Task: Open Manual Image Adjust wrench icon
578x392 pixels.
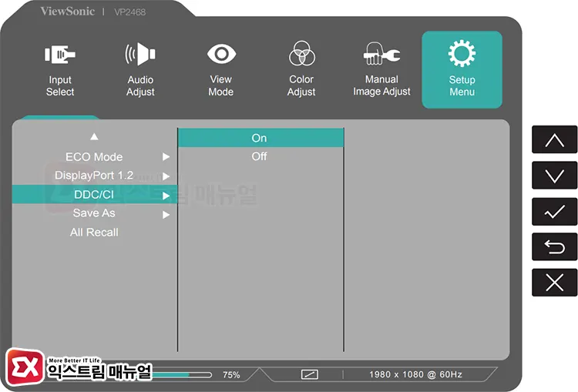Action: pos(381,55)
